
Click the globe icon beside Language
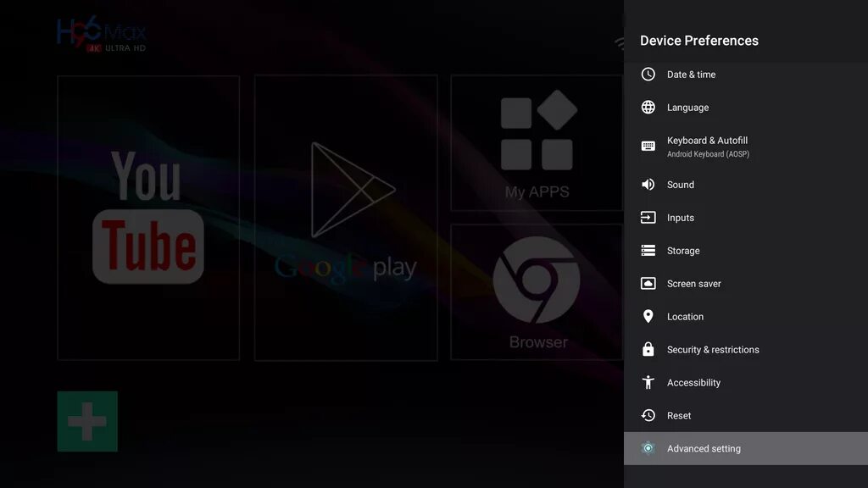(648, 108)
